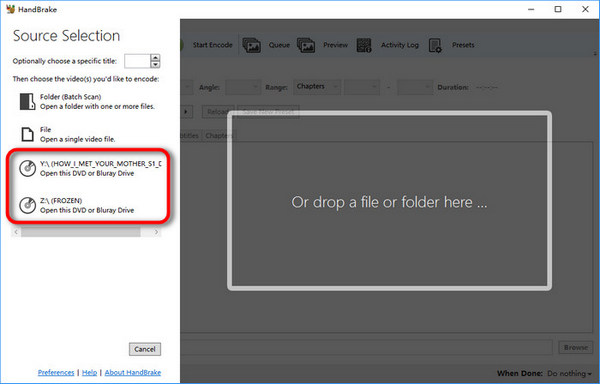This screenshot has width=600, height=384.
Task: Click the Folder (Batch Scan) text
Action: pyautogui.click(x=70, y=97)
